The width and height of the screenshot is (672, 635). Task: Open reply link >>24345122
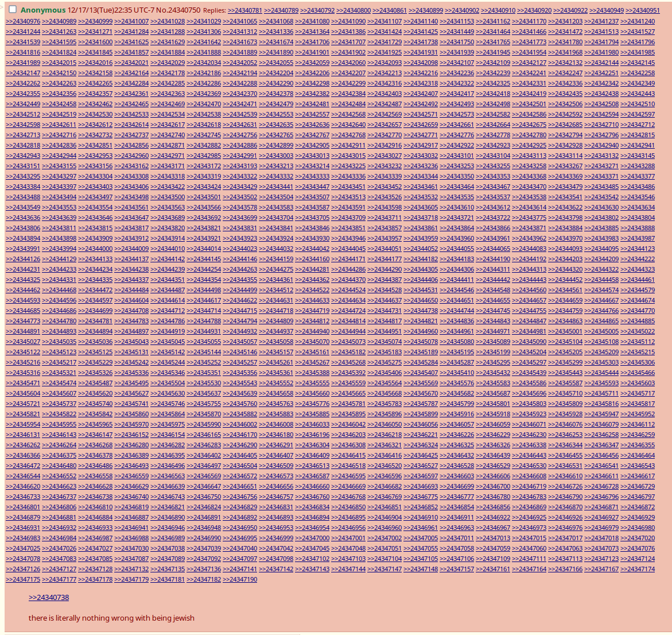pyautogui.click(x=23, y=351)
